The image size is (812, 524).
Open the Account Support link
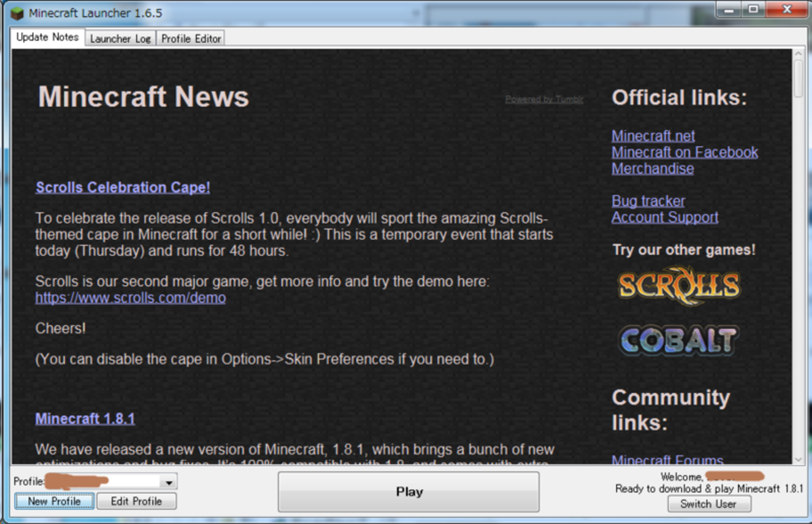tap(665, 217)
